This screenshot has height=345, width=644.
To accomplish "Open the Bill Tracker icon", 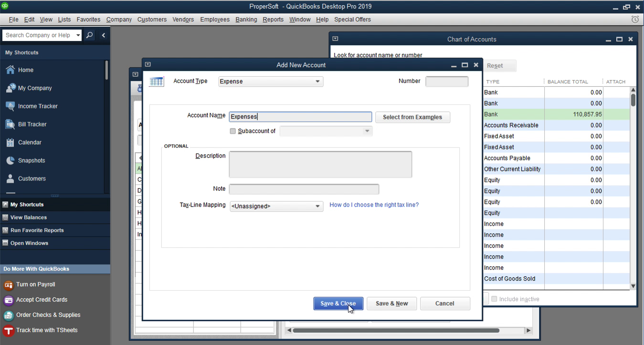I will pos(10,124).
